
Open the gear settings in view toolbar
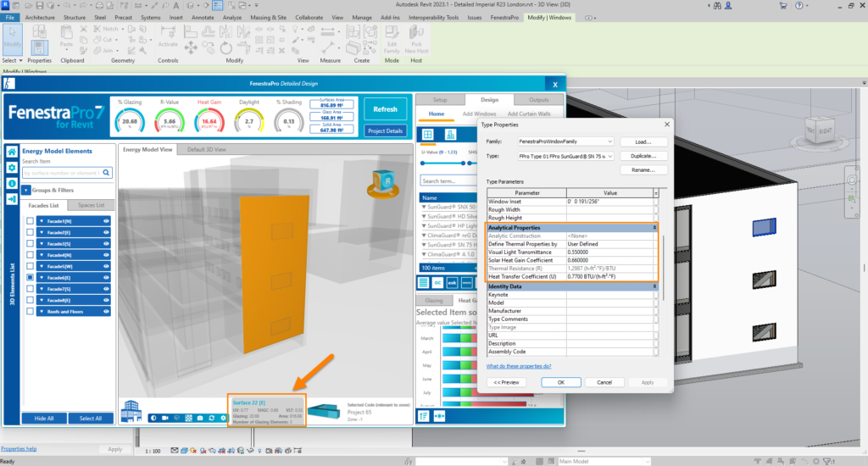(x=223, y=418)
